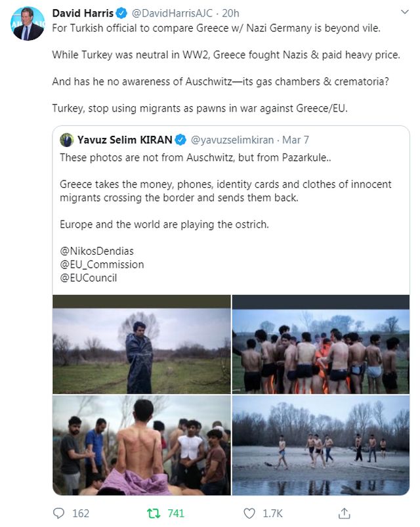420x527 pixels.
Task: Open Yavuz Selim KIRAN small avatar
Action: pos(66,140)
